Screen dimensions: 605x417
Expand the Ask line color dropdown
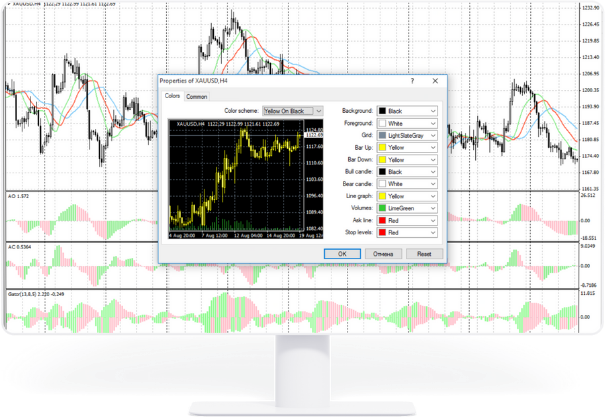point(407,220)
